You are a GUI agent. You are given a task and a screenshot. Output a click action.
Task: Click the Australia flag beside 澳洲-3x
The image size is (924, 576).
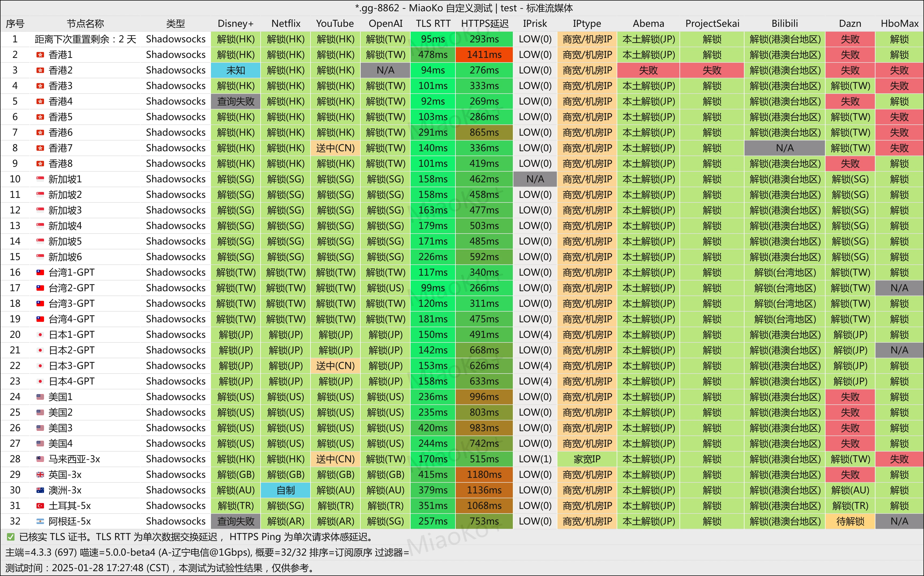click(40, 490)
